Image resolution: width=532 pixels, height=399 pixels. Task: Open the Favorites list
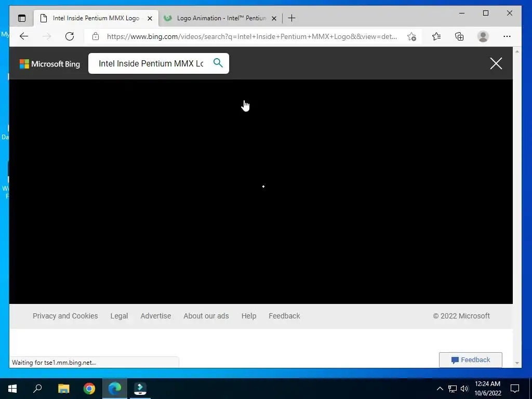436,36
